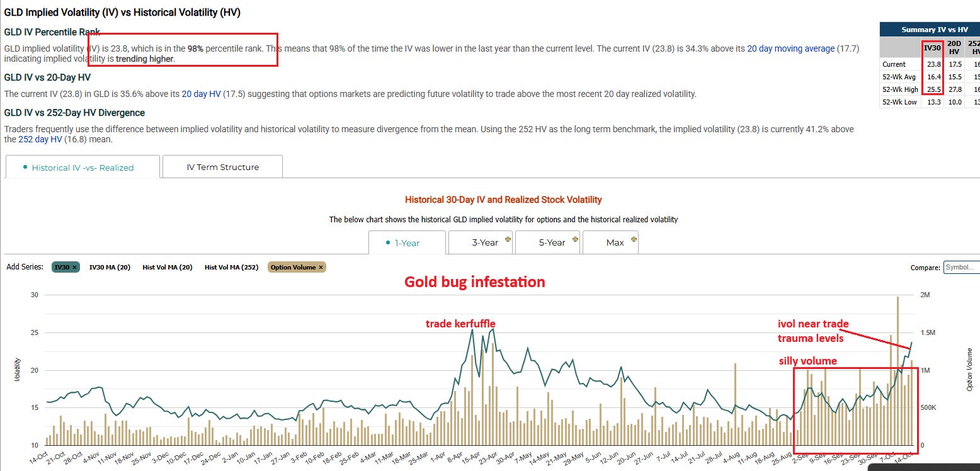980x471 pixels.
Task: Open the IV Term Structure tab
Action: tap(222, 167)
